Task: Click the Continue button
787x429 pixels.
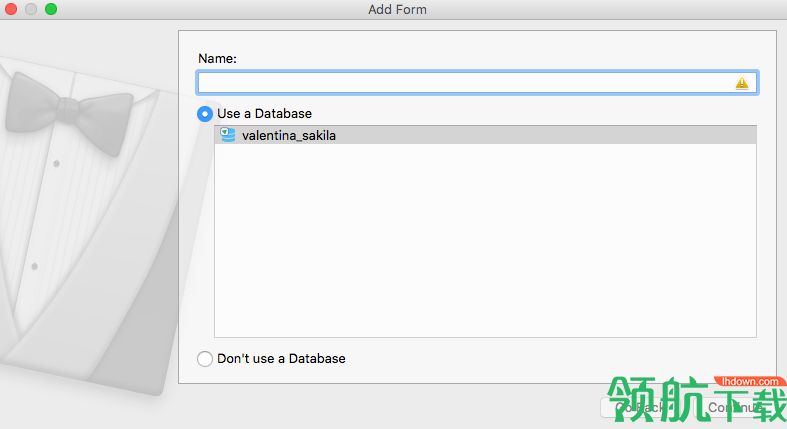Action: click(x=735, y=408)
